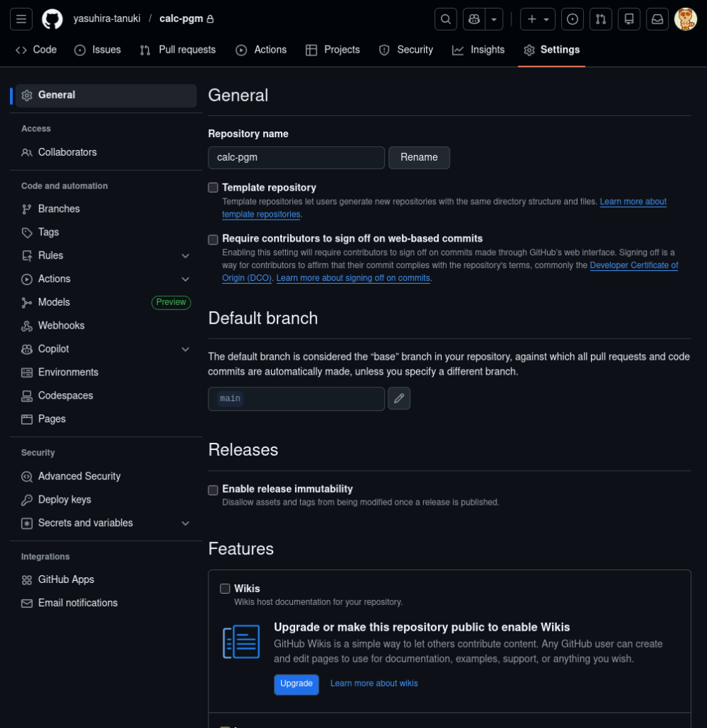
Task: Open the create new plus dropdown
Action: coord(538,19)
